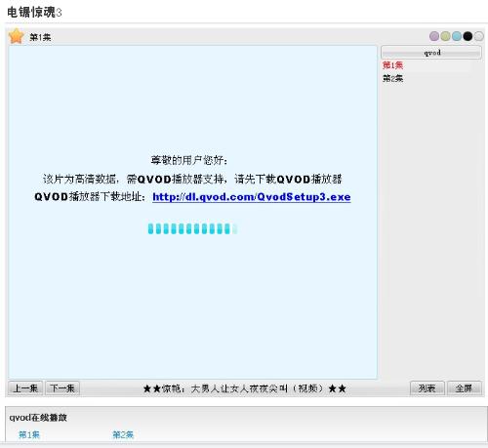
Task: Click the qvod在线播放 section heading
Action: pos(38,418)
